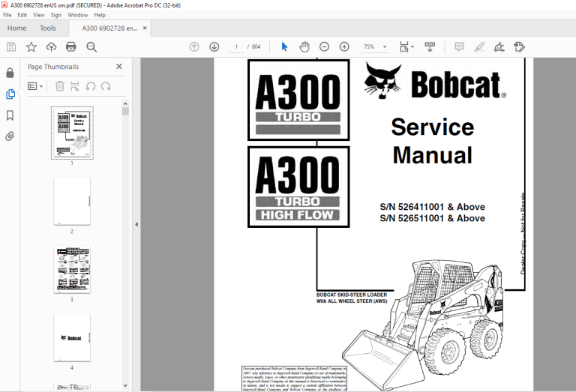Open the Attachments paperclip icon
This screenshot has width=576, height=392.
[x=10, y=136]
